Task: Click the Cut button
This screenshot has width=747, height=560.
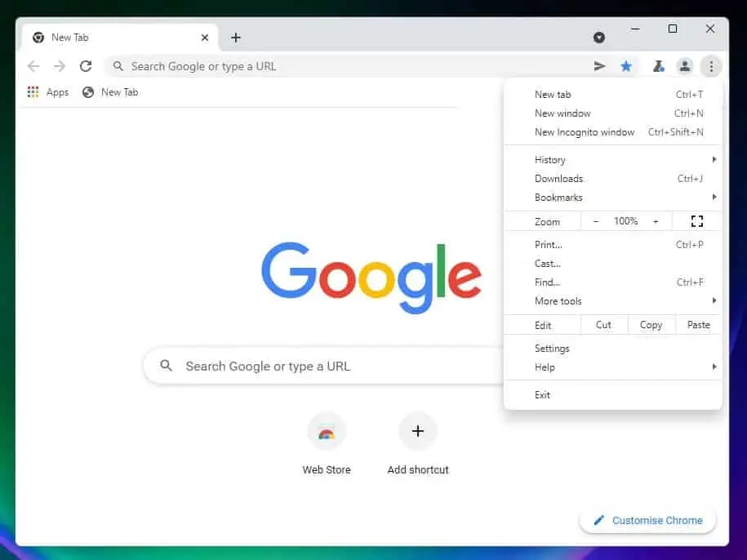Action: click(603, 325)
